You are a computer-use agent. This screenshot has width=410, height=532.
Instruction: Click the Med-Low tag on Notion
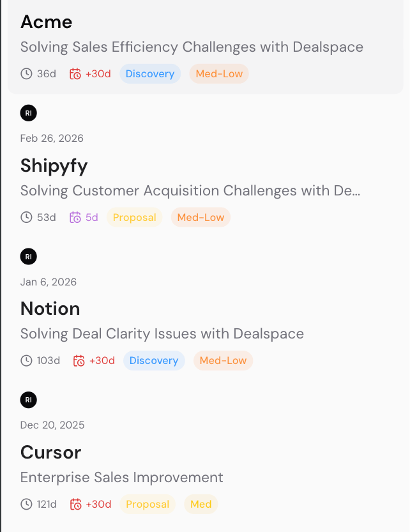pos(223,361)
